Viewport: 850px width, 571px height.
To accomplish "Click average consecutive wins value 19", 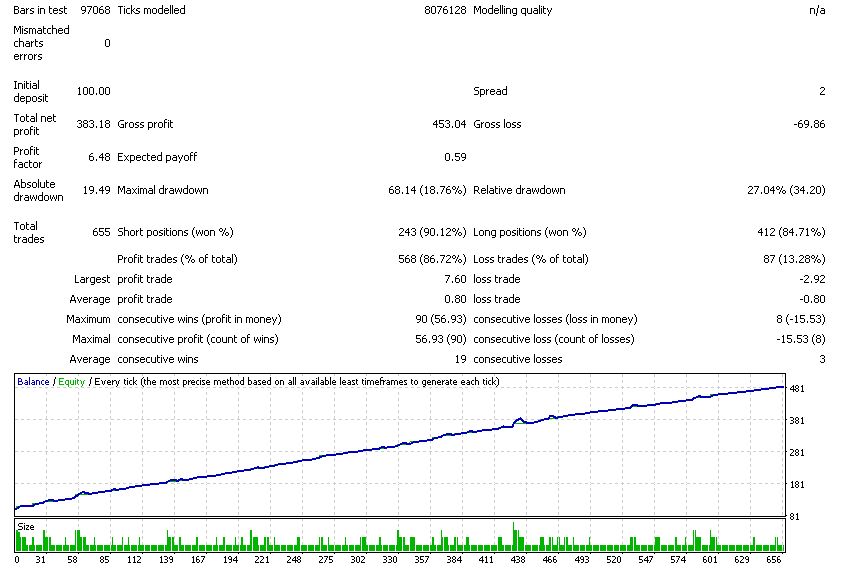I will [460, 360].
